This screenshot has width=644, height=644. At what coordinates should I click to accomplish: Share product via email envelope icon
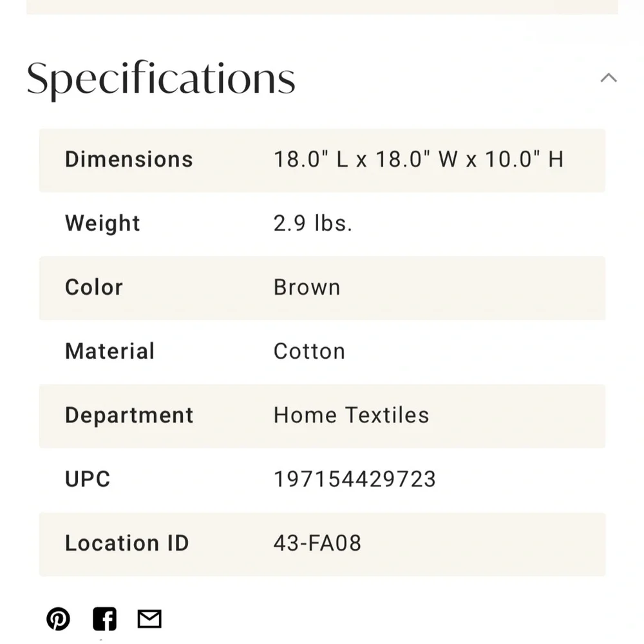(x=149, y=619)
